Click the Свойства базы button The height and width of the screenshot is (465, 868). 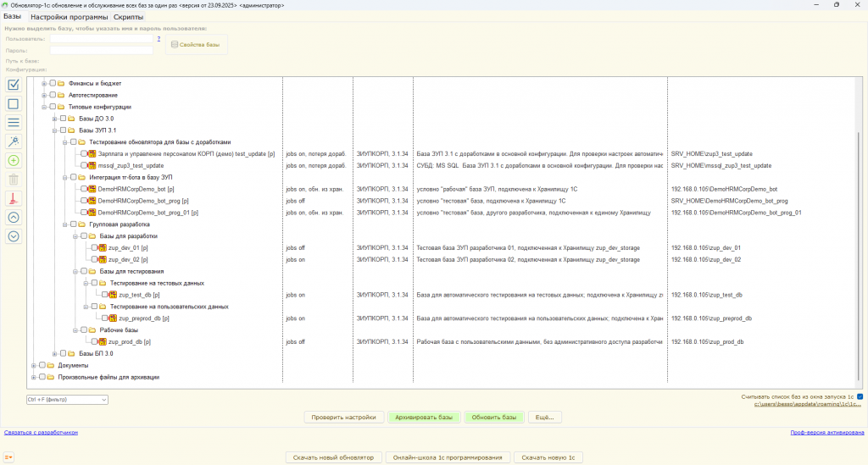(196, 44)
